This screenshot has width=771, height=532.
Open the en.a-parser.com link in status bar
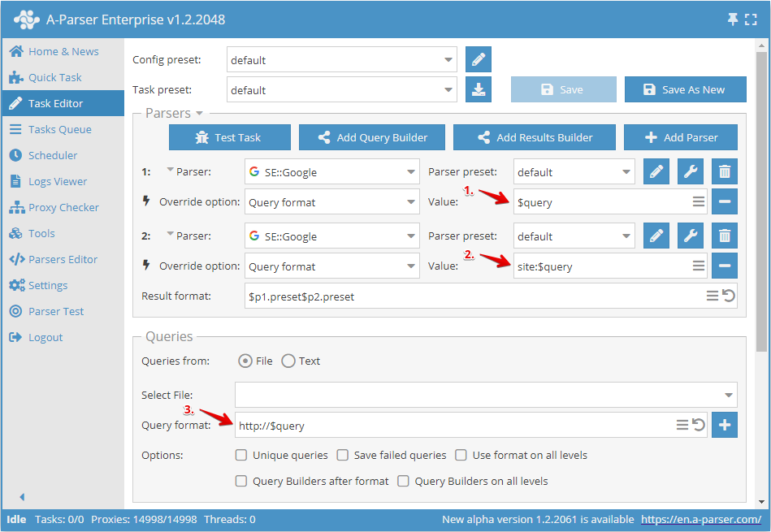click(x=700, y=519)
